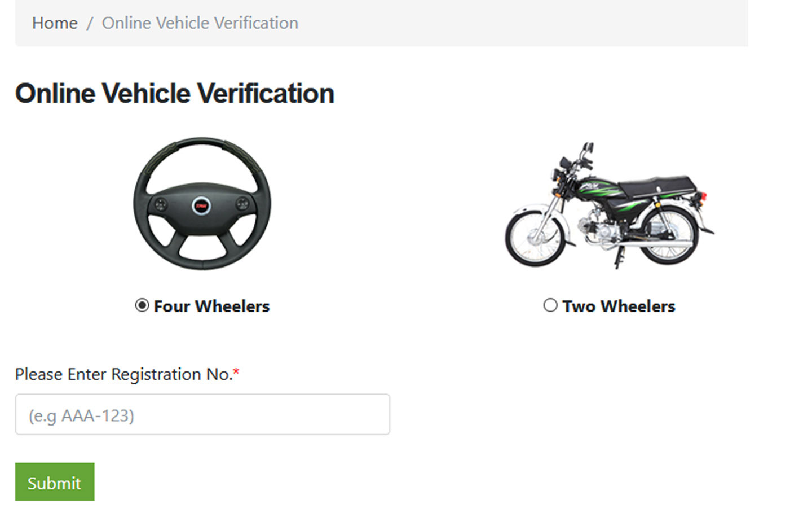Viewport: 812px width, 508px height.
Task: Select the Four Wheelers radio button
Action: click(141, 305)
